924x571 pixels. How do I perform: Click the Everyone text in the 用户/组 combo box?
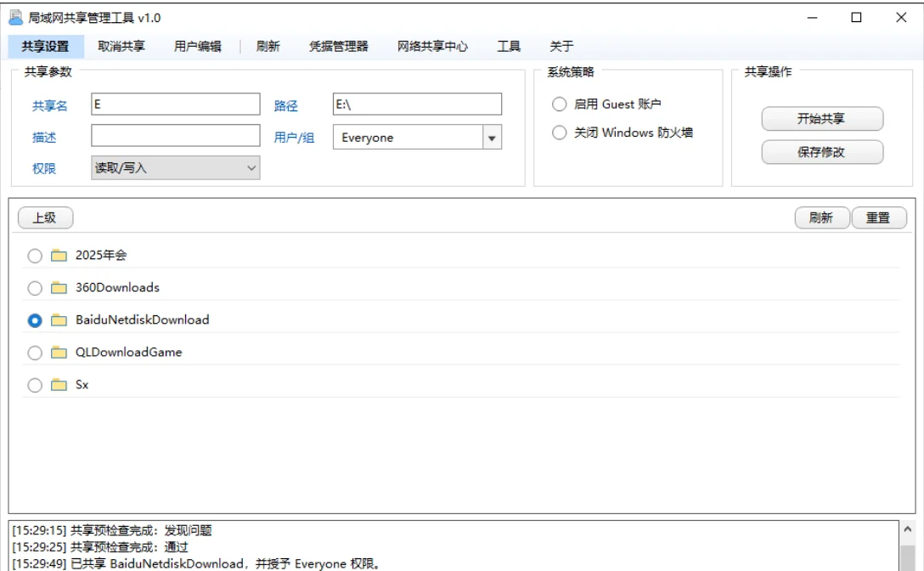click(x=368, y=138)
